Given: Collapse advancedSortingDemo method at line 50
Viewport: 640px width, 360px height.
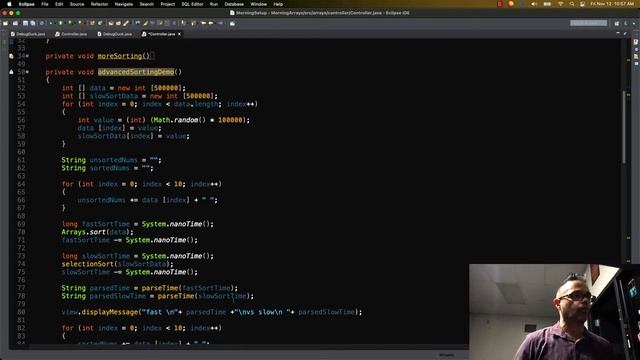Looking at the screenshot, I should [x=27, y=72].
